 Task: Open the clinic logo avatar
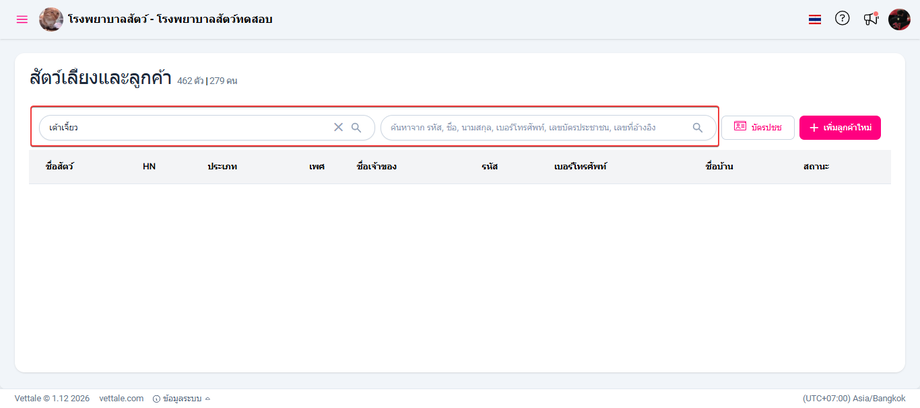pyautogui.click(x=51, y=19)
